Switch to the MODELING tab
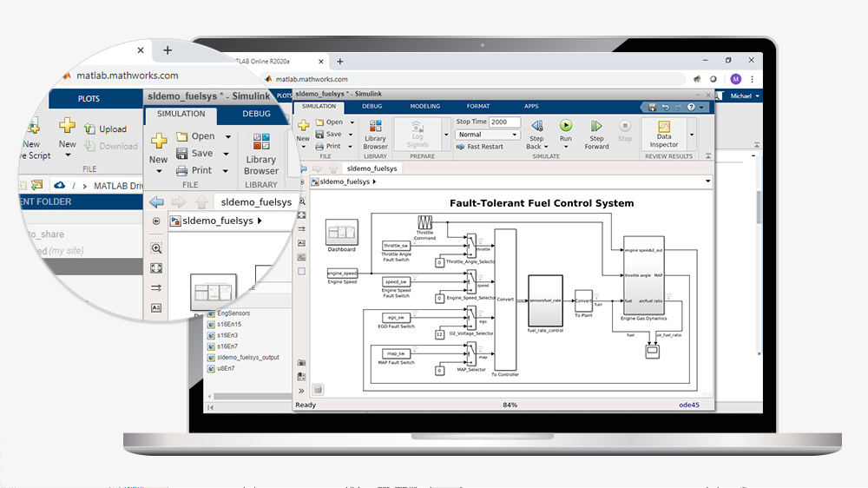Screen dimensions: 868x488 (x=425, y=106)
